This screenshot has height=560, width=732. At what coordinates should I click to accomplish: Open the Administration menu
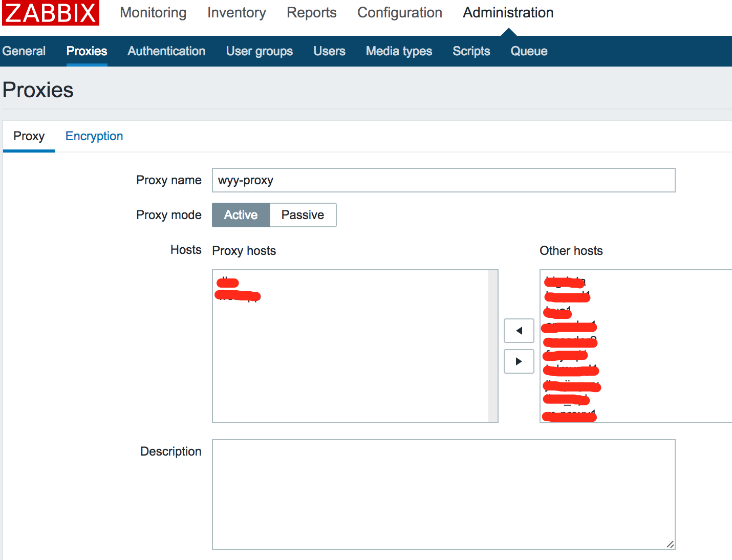(x=508, y=13)
